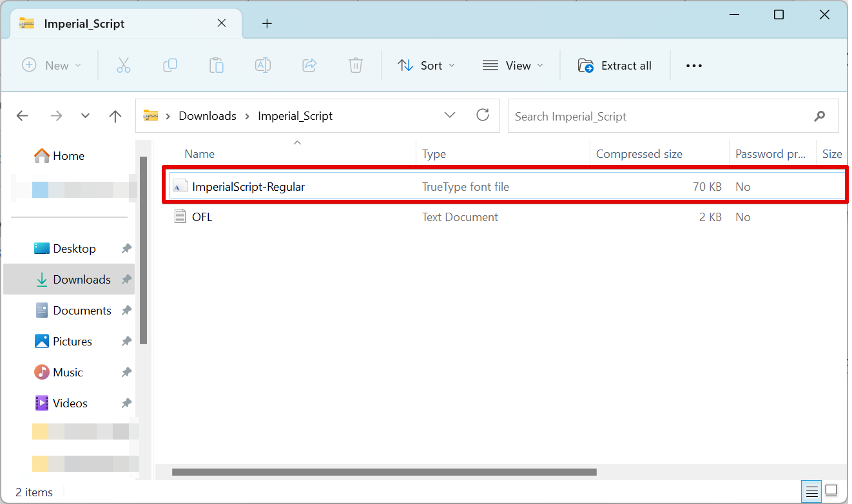Navigate up one folder level
This screenshot has width=852, height=504.
point(115,116)
